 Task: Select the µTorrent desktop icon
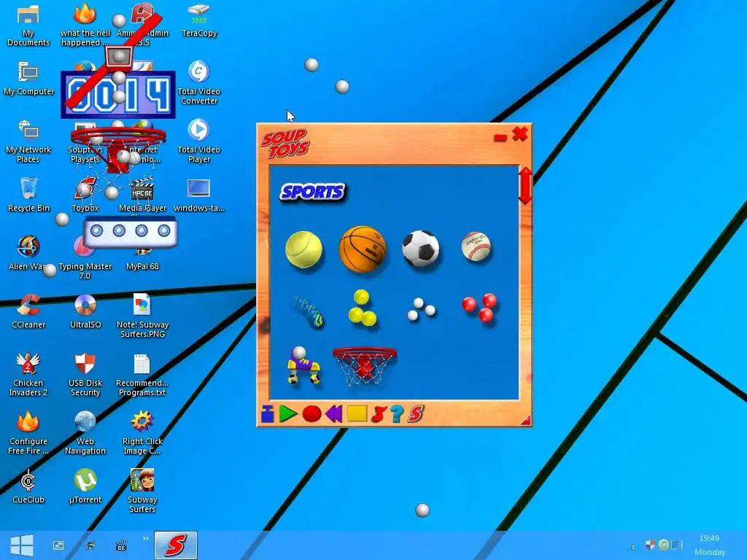coord(85,486)
